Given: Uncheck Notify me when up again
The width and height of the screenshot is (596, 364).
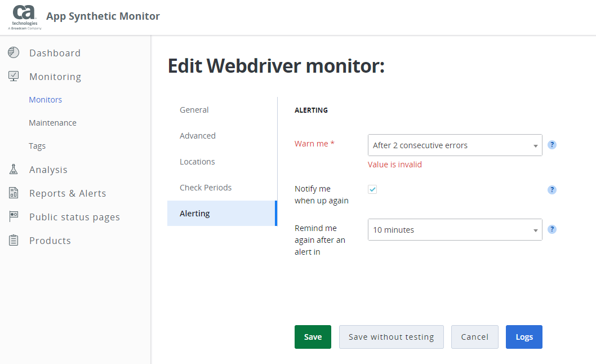Looking at the screenshot, I should 372,189.
